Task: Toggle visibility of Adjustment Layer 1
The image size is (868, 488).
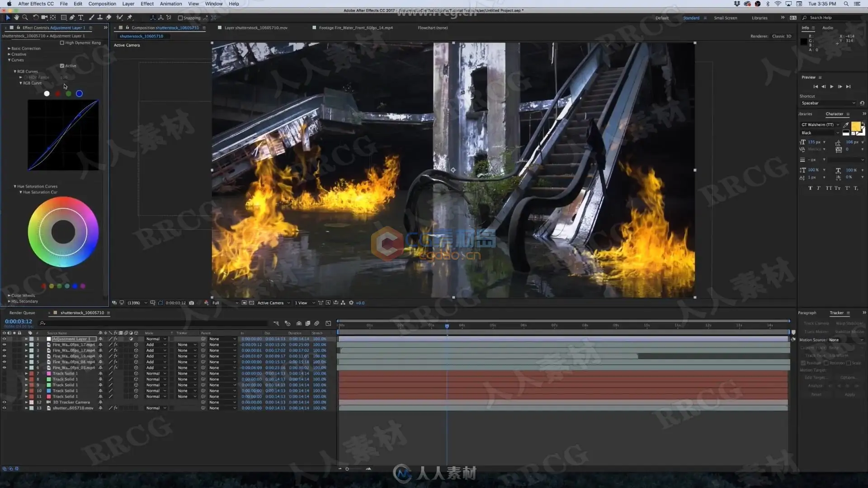Action: [4, 338]
